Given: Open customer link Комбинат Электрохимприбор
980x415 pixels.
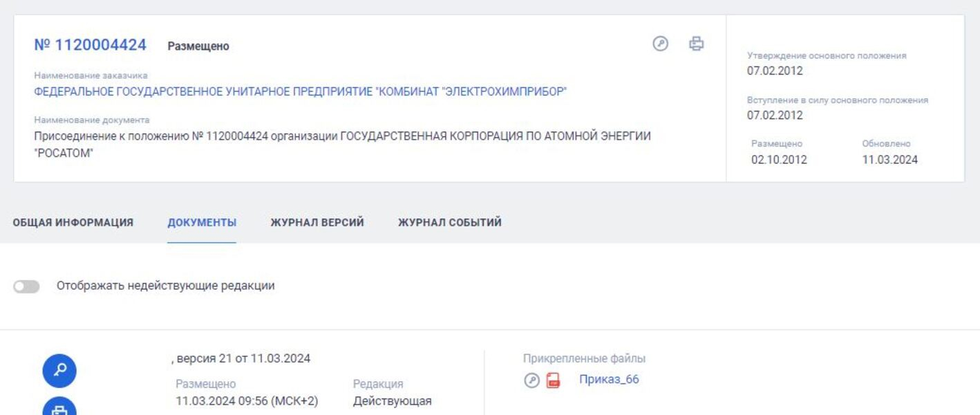Looking at the screenshot, I should pos(301,92).
